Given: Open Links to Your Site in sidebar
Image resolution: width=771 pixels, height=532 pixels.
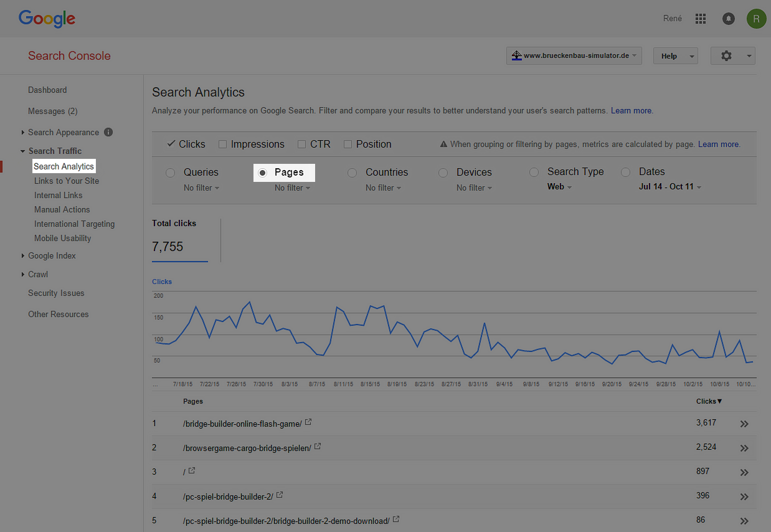Looking at the screenshot, I should [67, 181].
